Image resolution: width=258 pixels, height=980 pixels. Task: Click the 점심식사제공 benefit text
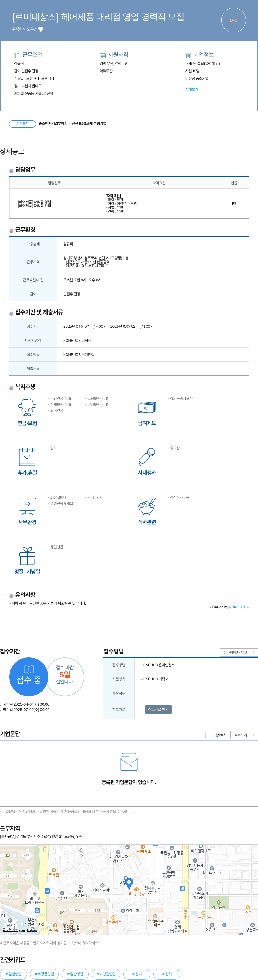pos(178,498)
